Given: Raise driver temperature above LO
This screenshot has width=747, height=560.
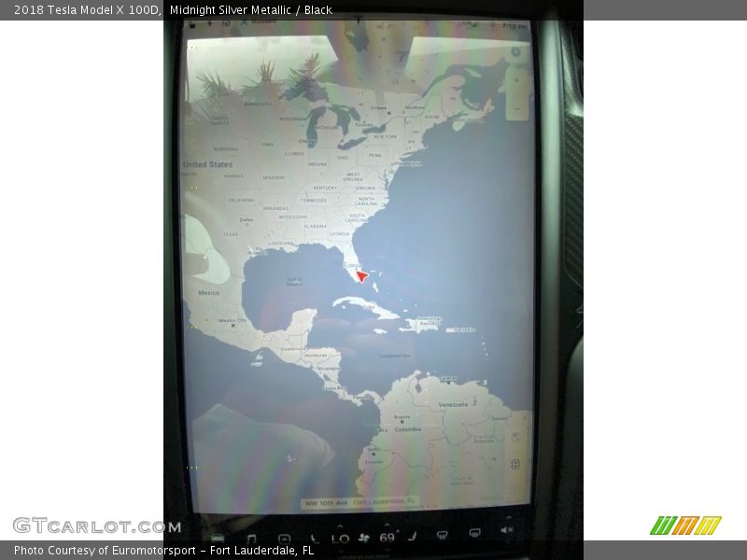Looking at the screenshot, I should coord(340,525).
